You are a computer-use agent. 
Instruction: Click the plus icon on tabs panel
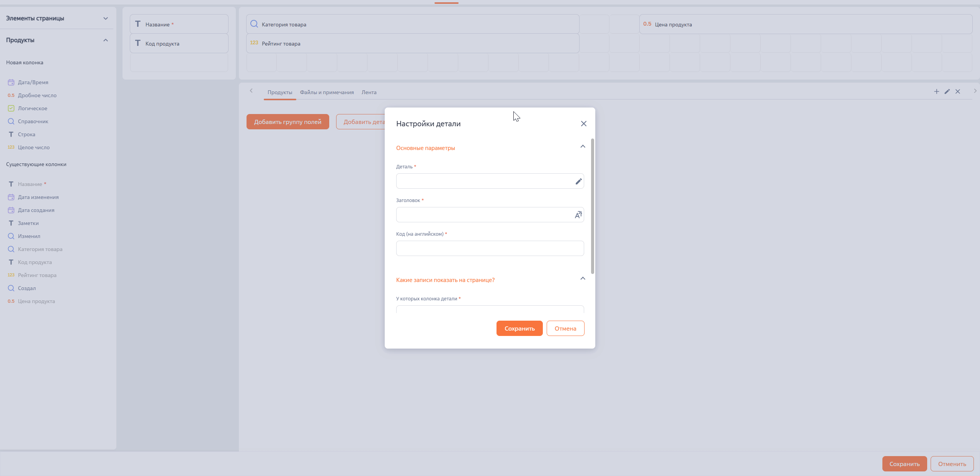936,91
